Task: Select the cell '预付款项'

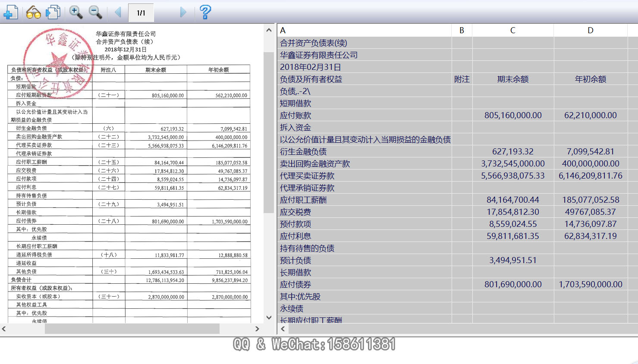Action: [x=365, y=224]
